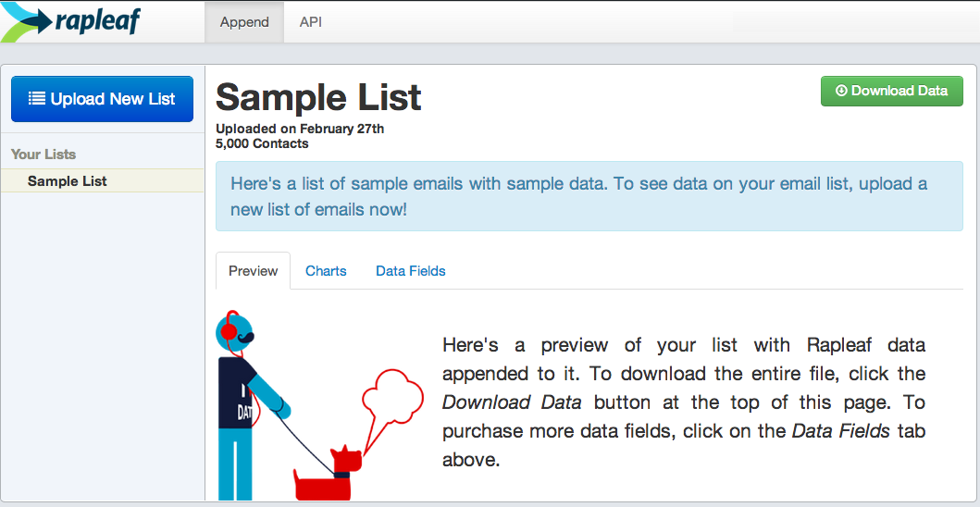980x507 pixels.
Task: Click the preview description paragraph
Action: [684, 402]
